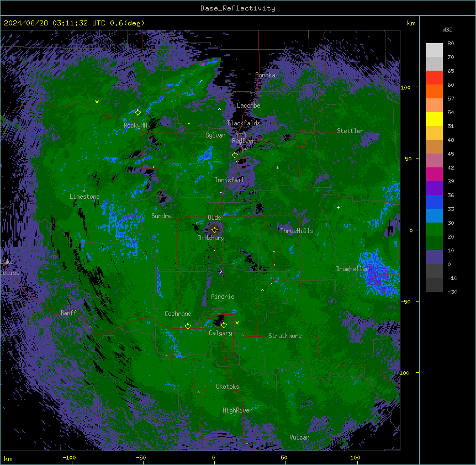Pick the dark green 10-20 dBZ legend swatch

[x=434, y=244]
